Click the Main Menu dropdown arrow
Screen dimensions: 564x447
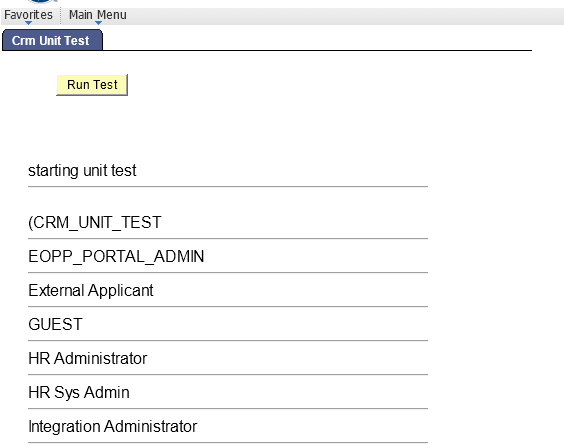(x=98, y=23)
